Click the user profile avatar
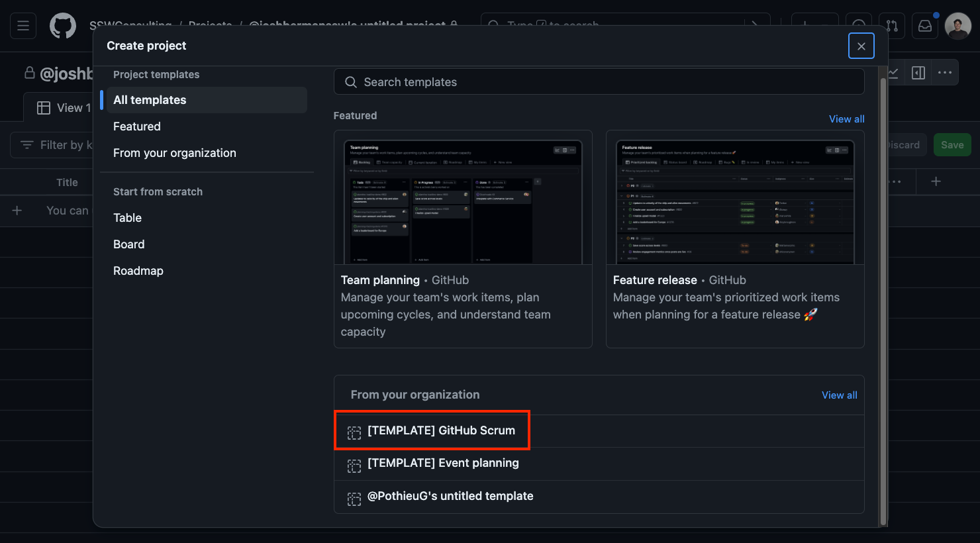The width and height of the screenshot is (980, 543). pyautogui.click(x=957, y=26)
